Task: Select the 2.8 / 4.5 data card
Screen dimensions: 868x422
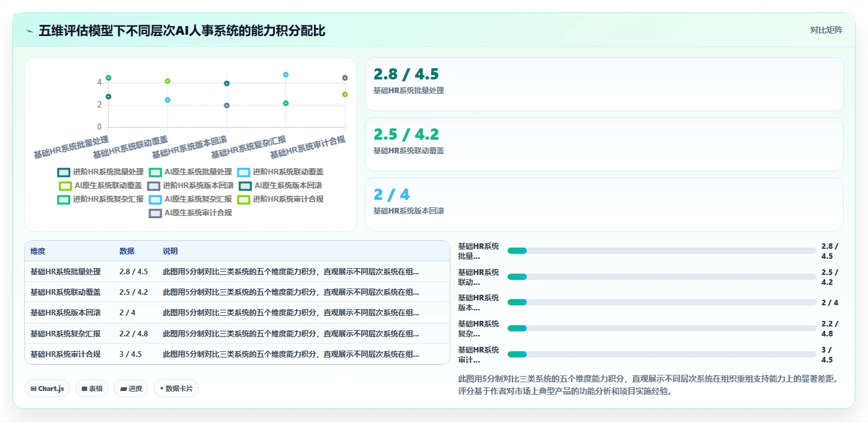Action: pos(604,84)
